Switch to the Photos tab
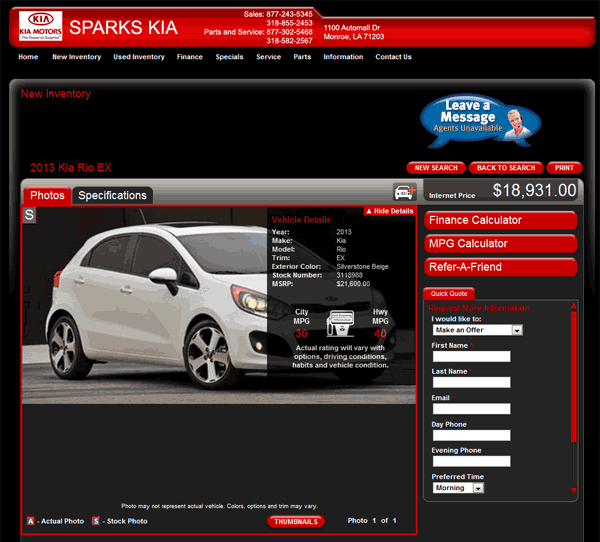 point(47,196)
